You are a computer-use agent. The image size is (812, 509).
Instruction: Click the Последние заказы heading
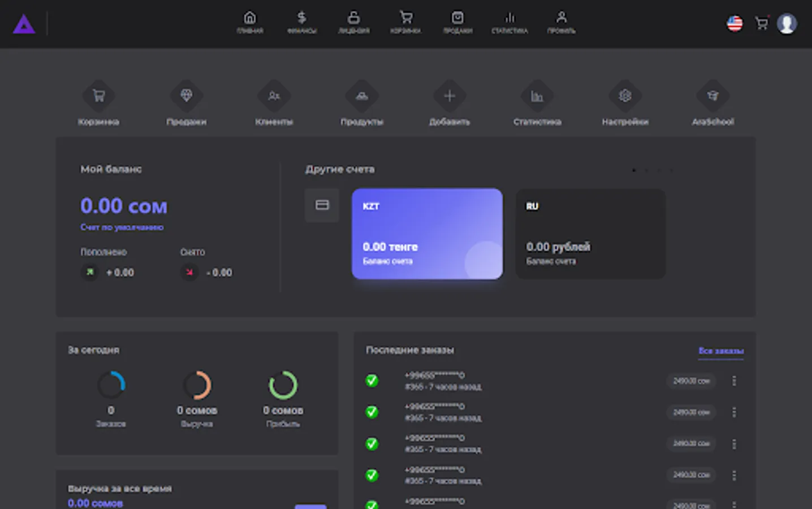(x=410, y=350)
